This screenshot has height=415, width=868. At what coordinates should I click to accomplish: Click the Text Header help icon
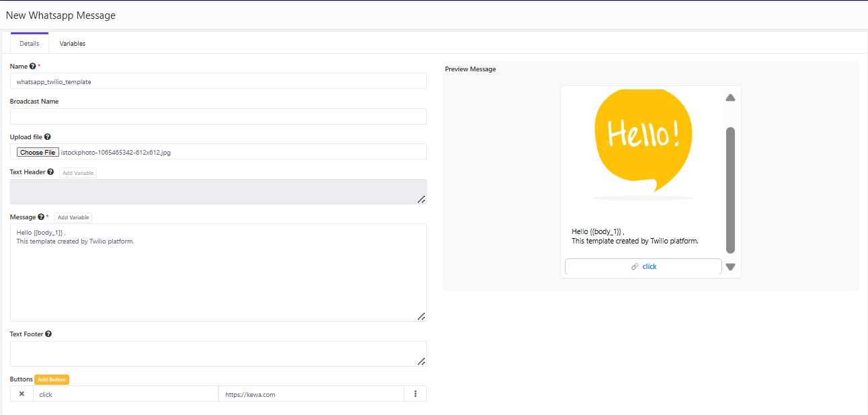51,172
